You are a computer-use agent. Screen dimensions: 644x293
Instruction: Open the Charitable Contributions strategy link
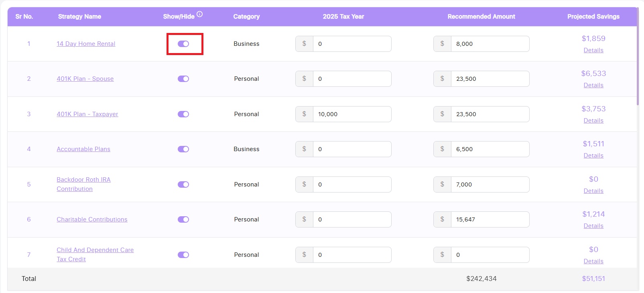92,219
